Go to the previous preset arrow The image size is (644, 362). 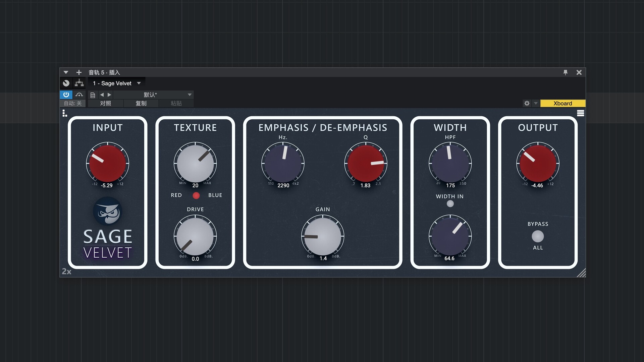pos(102,95)
